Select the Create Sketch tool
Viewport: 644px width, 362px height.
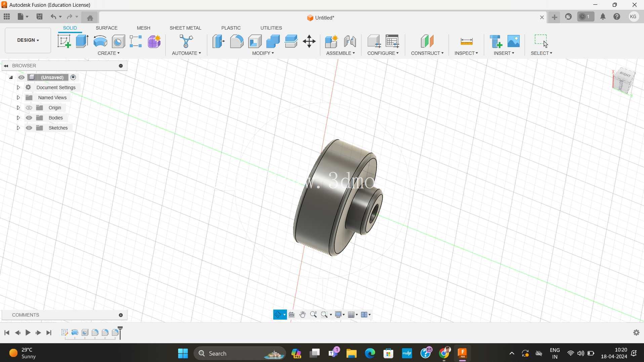[64, 41]
